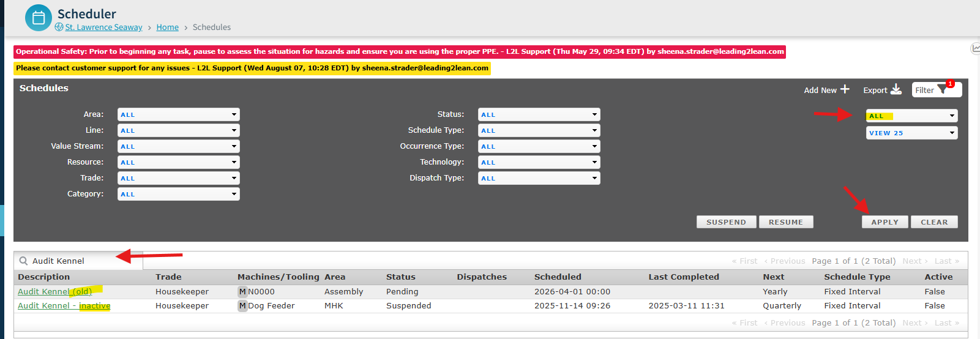
Task: Sort by Scheduled column header
Action: [x=558, y=277]
